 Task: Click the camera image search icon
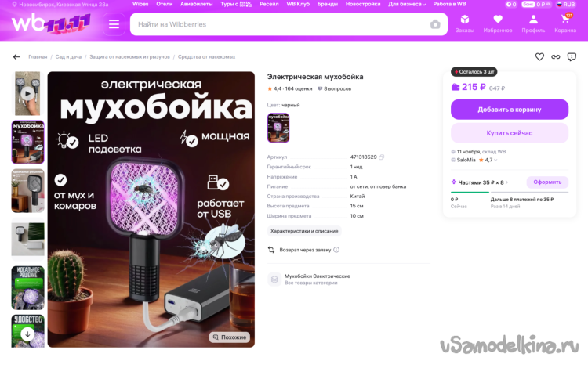tap(435, 24)
